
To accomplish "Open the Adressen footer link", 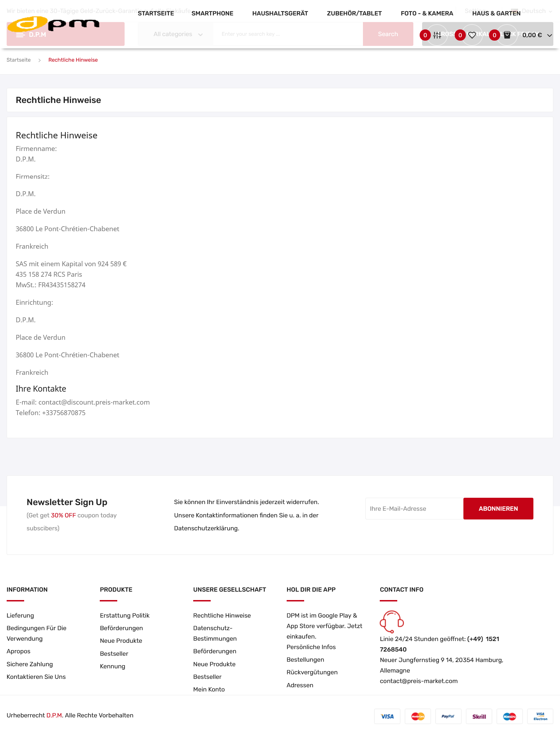I will (x=300, y=685).
